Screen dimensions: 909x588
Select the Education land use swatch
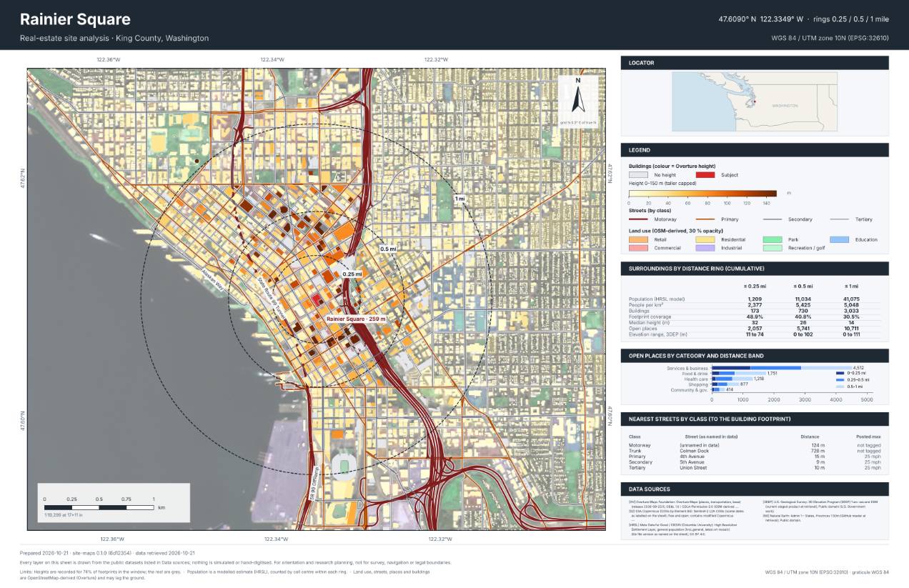840,239
